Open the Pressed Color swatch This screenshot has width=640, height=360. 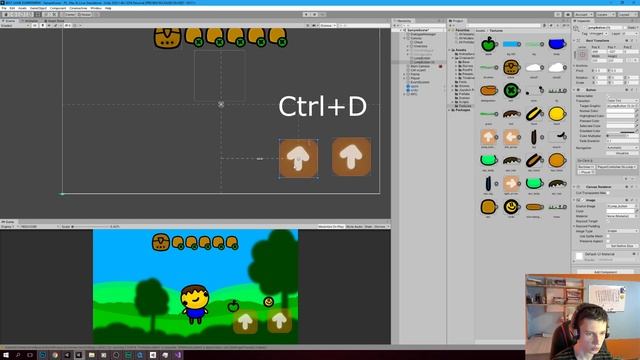tap(620, 121)
